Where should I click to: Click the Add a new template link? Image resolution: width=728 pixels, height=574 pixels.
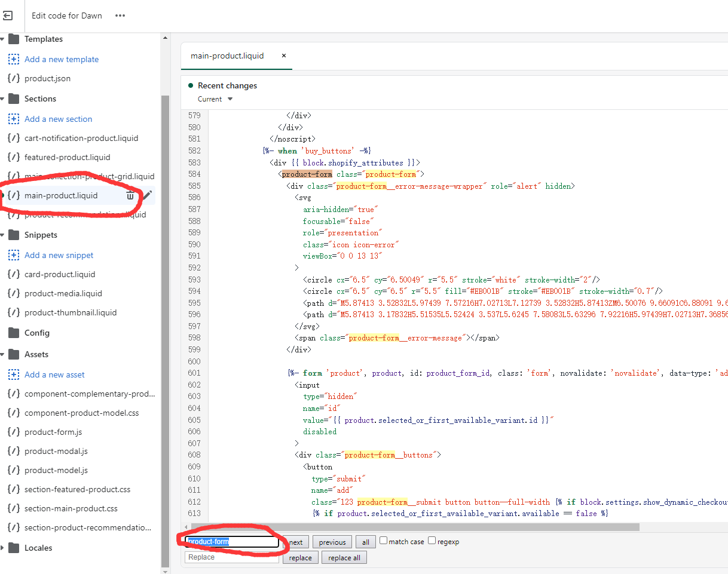[x=62, y=59]
